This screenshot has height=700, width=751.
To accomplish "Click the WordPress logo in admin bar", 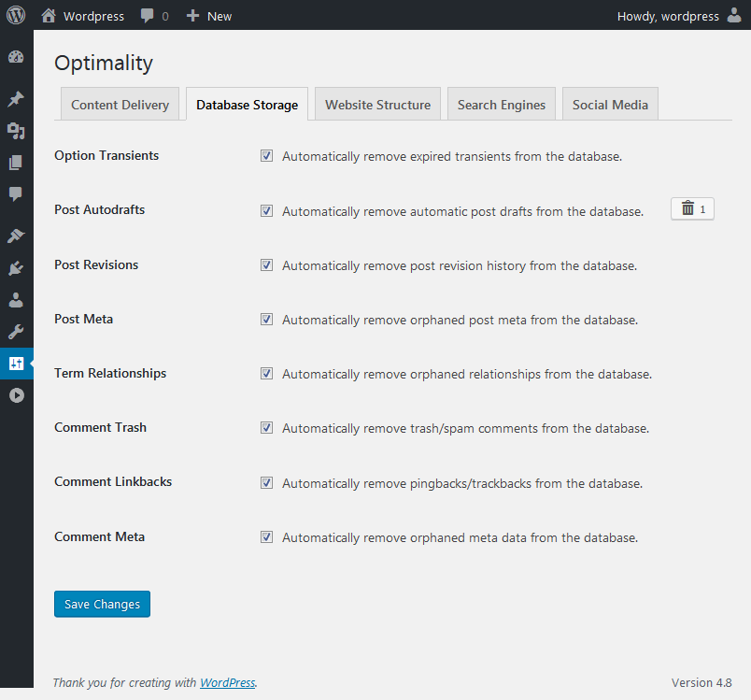I will (x=16, y=15).
